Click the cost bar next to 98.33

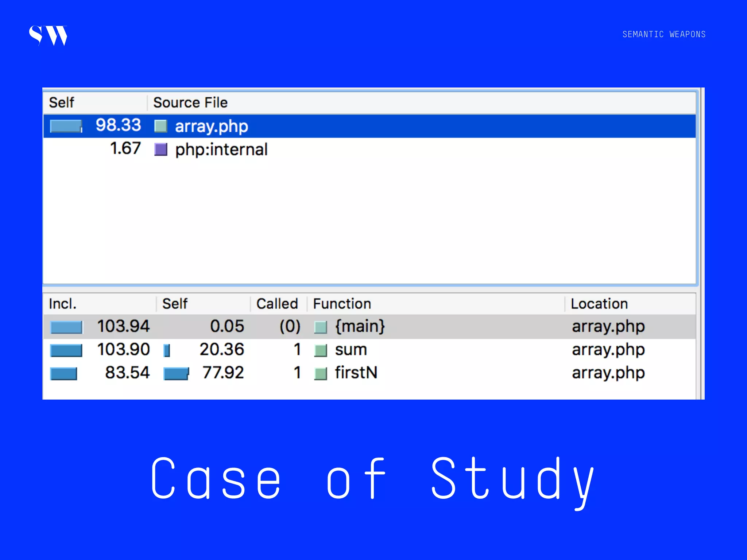coord(66,126)
